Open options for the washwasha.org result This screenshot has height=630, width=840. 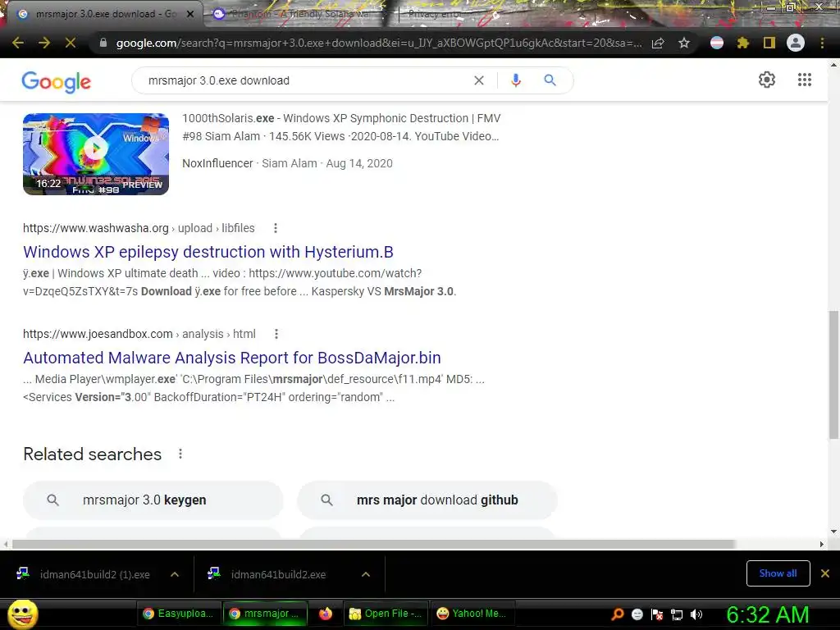click(276, 228)
